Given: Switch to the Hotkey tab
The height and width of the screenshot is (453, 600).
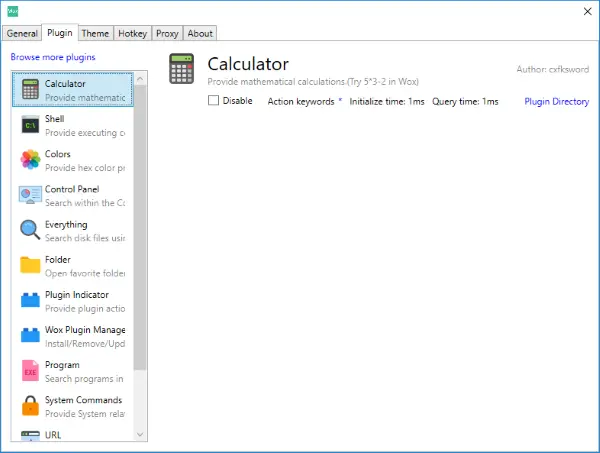Looking at the screenshot, I should 132,33.
